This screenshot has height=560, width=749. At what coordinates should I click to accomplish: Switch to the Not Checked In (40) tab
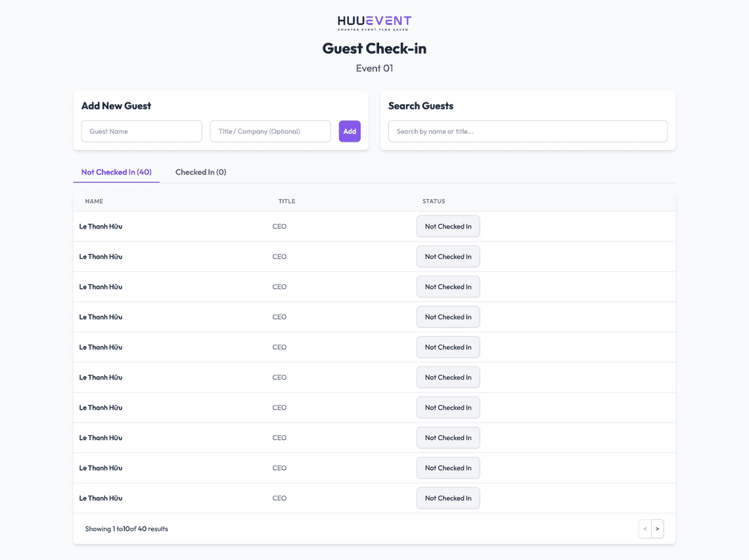point(116,172)
